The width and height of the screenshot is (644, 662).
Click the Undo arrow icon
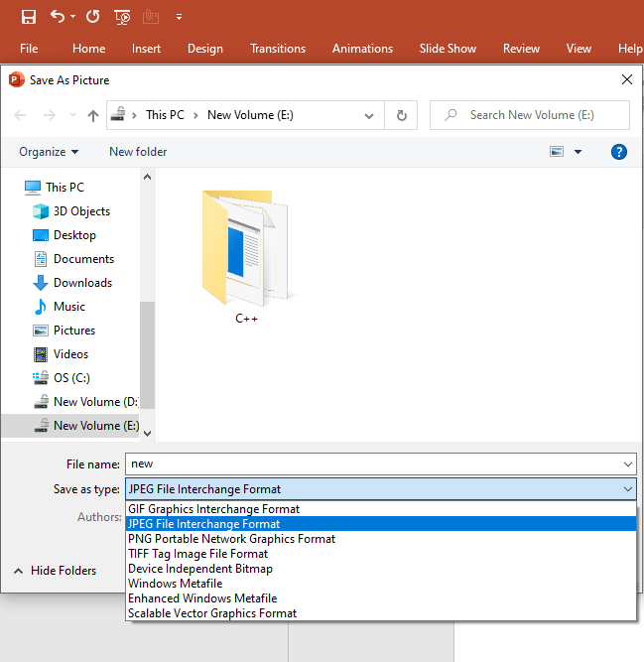(x=58, y=17)
